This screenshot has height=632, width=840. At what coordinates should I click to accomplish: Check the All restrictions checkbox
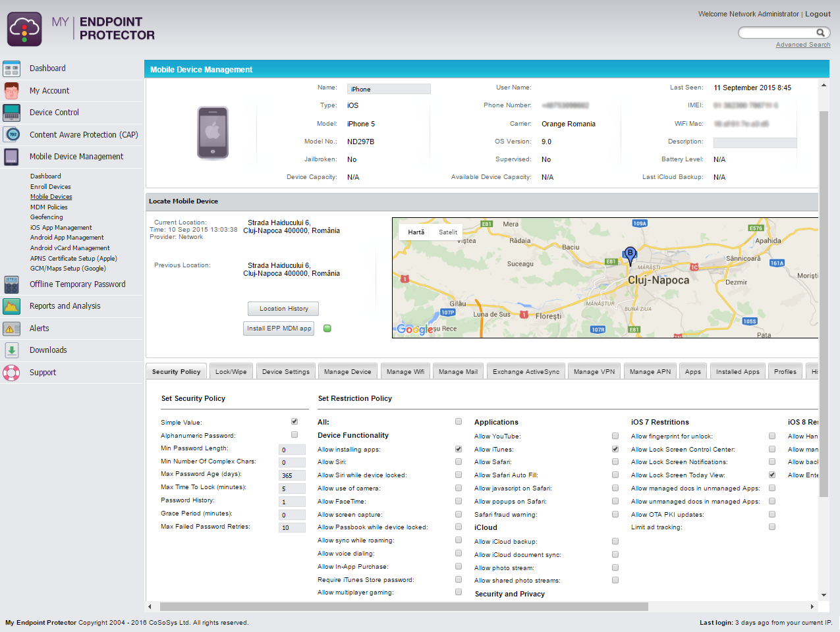(459, 421)
